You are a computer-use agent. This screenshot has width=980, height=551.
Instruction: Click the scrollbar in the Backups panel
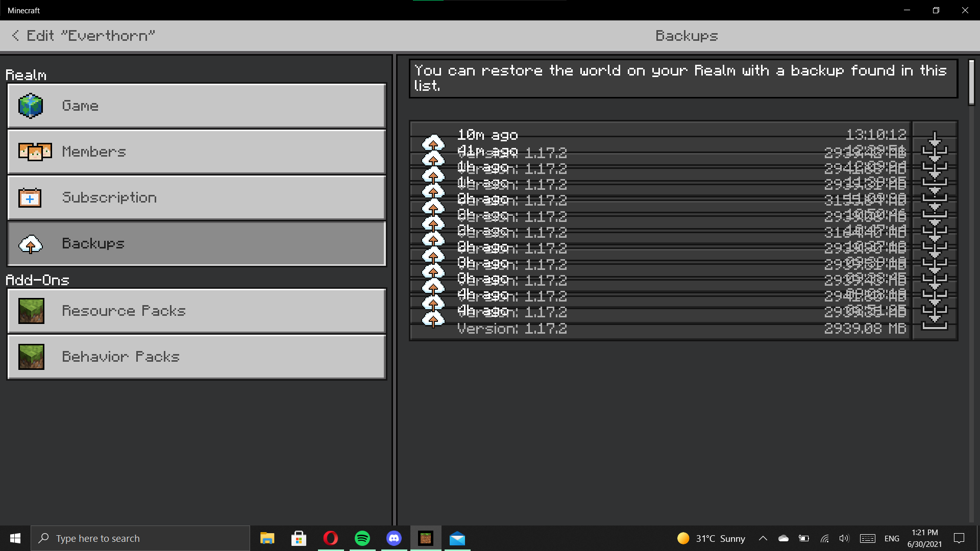pyautogui.click(x=971, y=83)
